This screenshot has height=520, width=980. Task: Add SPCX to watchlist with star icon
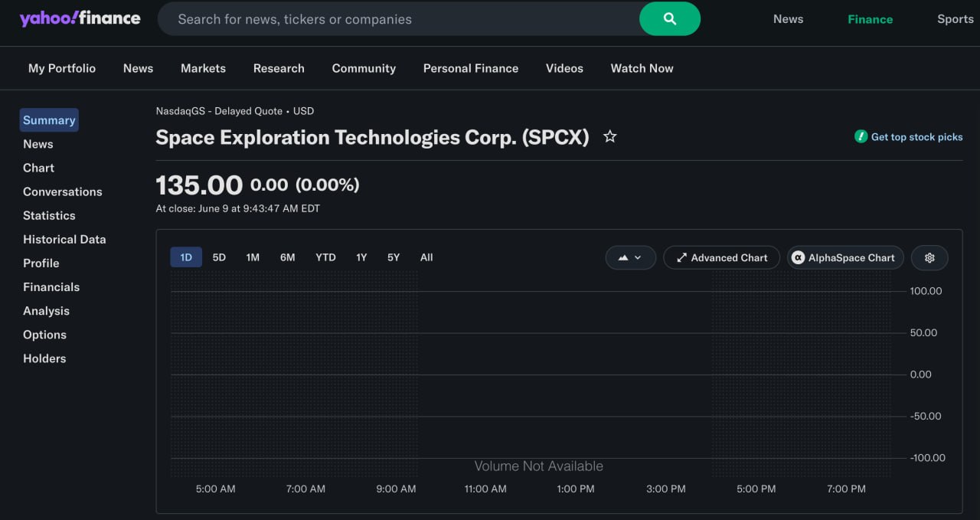click(x=610, y=136)
